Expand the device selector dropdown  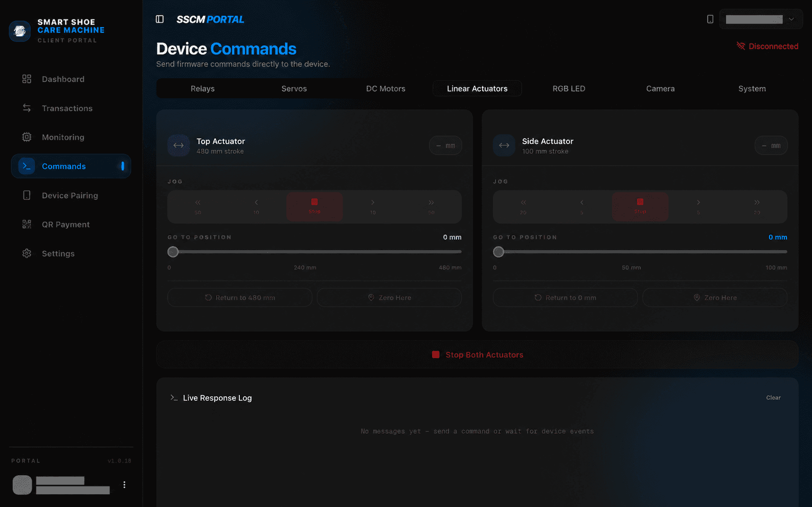(761, 19)
